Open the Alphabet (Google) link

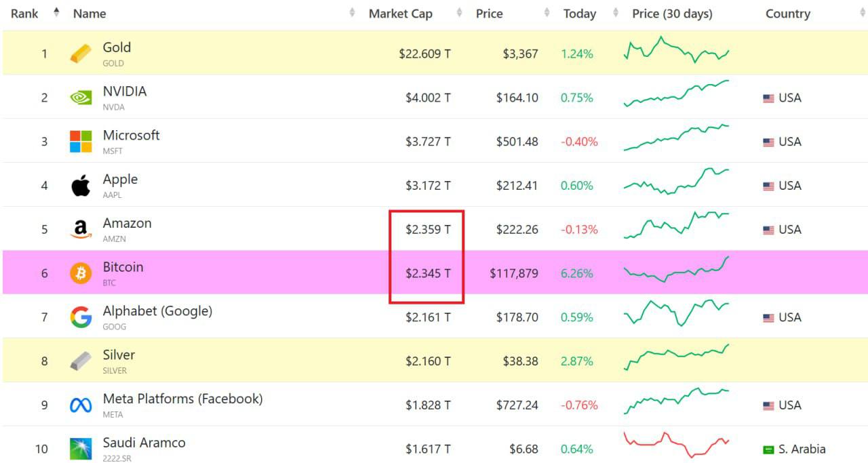pos(157,311)
